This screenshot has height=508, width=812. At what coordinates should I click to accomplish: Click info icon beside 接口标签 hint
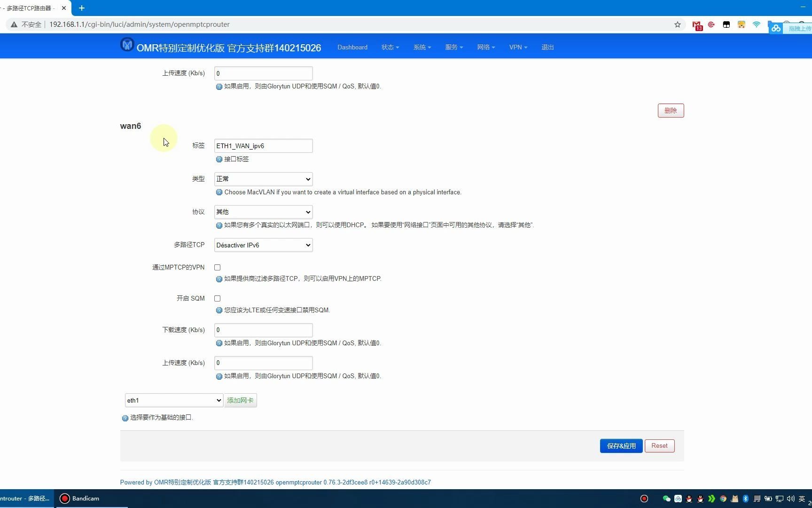pos(219,159)
